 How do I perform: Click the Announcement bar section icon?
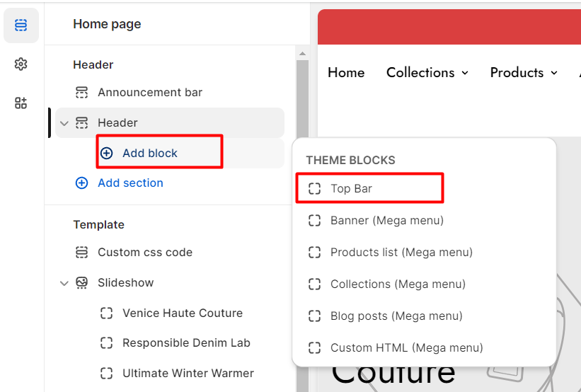pos(81,92)
